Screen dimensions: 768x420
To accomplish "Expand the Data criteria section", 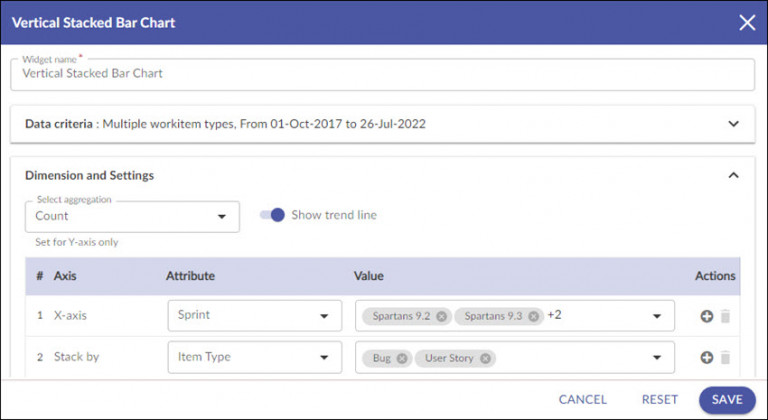I will [x=733, y=124].
